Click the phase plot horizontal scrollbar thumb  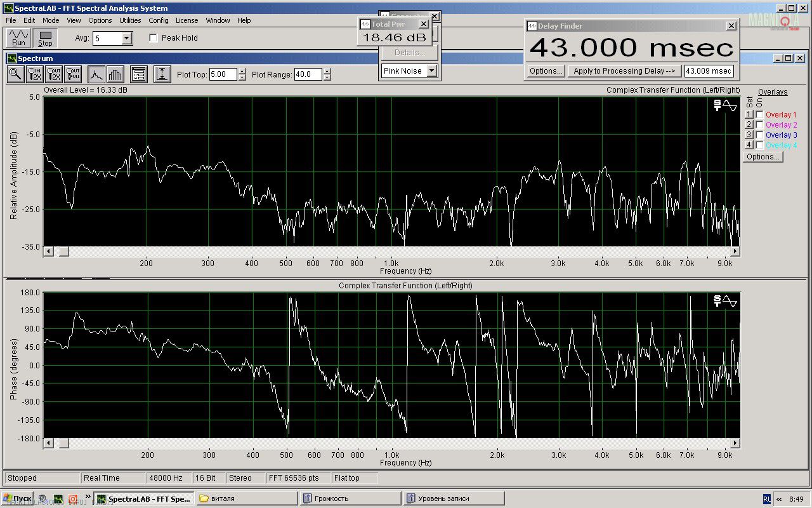[x=63, y=443]
